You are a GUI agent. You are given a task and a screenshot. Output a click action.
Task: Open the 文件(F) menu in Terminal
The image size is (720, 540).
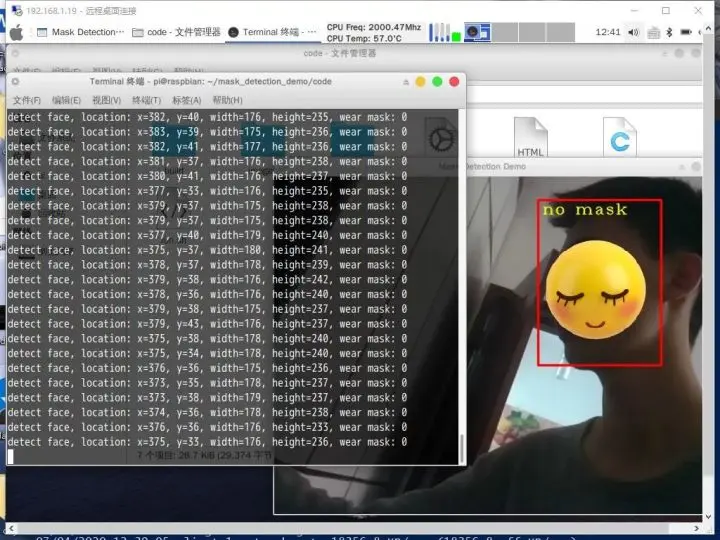[27, 100]
